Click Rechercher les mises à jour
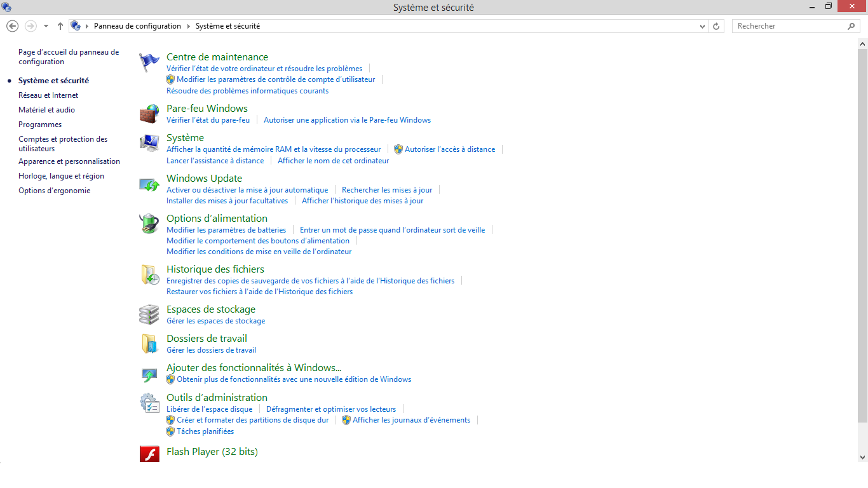The image size is (868, 488). (387, 190)
